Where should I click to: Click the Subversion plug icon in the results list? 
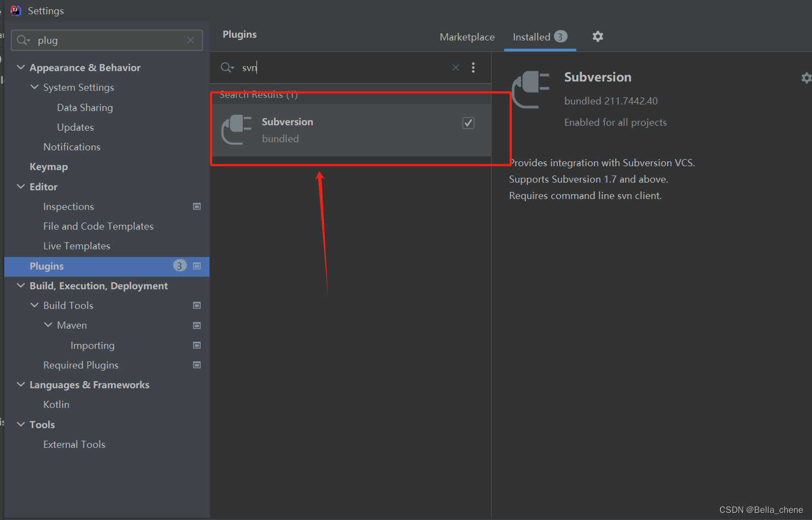click(236, 130)
